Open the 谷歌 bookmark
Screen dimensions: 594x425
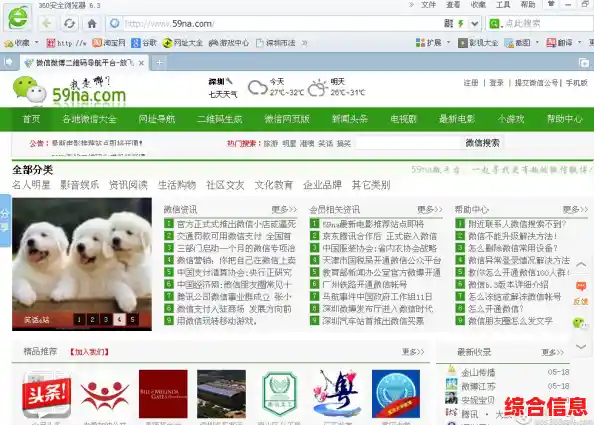(x=144, y=43)
